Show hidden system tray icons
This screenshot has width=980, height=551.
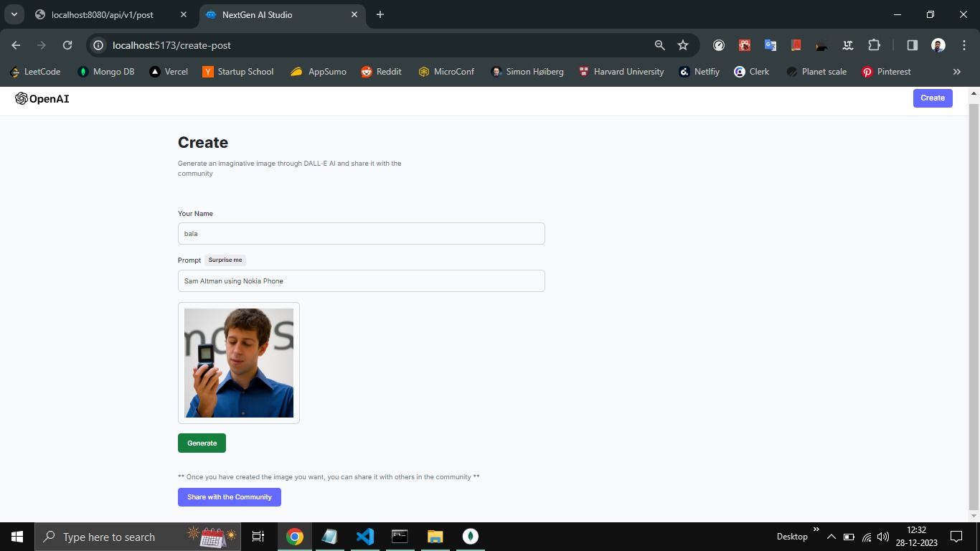831,537
